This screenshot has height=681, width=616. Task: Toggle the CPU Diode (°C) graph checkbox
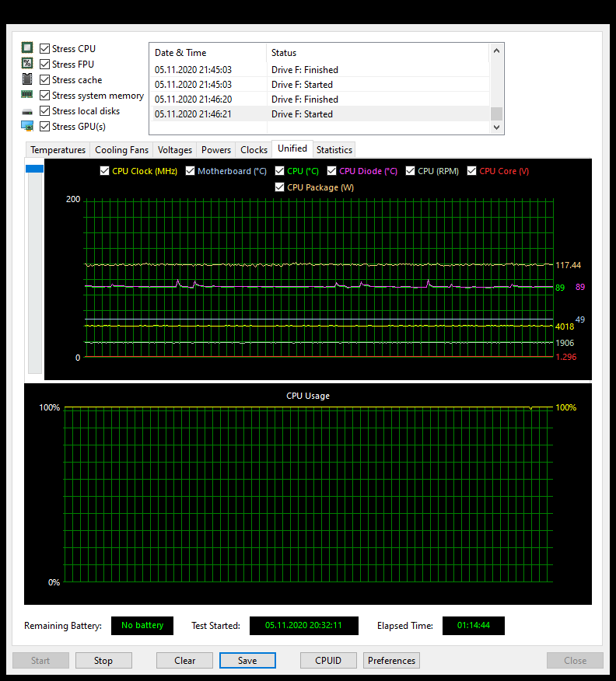[331, 171]
